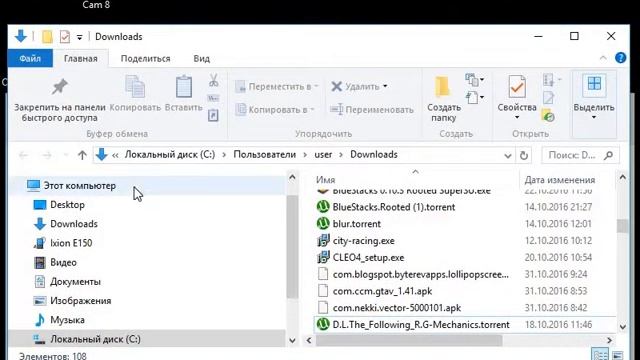This screenshot has height=360, width=640.
Task: Click the new folder icon in title bar
Action: click(x=47, y=37)
